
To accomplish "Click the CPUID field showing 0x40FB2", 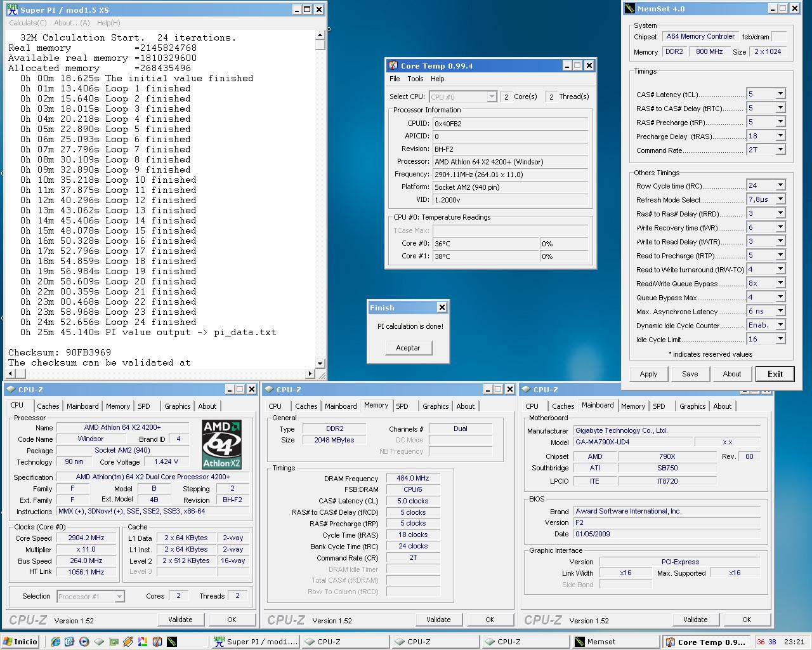I will [510, 124].
